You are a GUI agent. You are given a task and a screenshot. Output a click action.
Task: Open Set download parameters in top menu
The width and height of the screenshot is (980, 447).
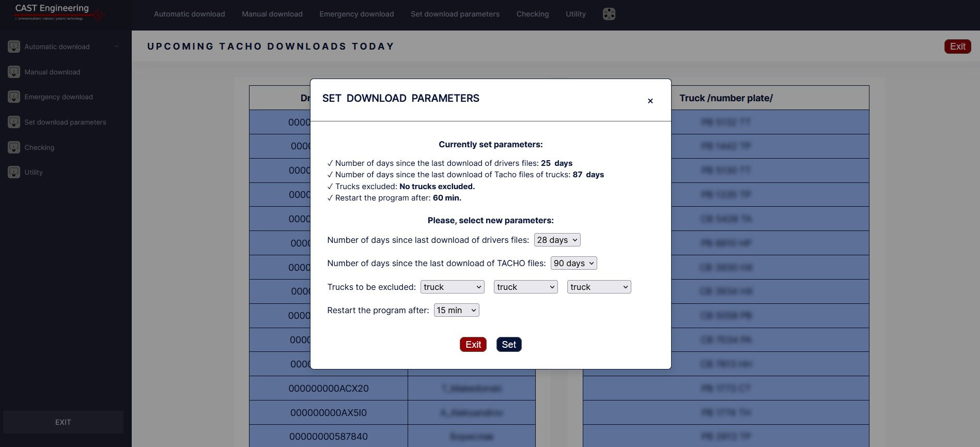tap(455, 14)
